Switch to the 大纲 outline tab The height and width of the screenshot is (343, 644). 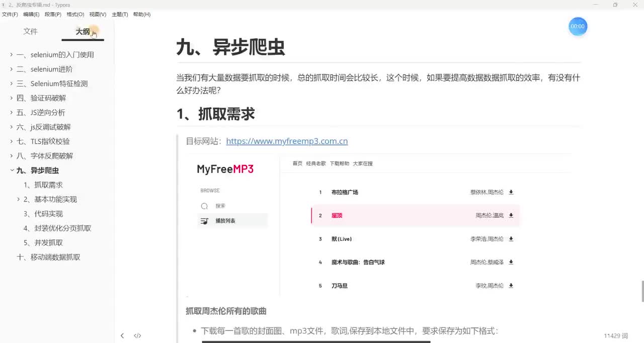pyautogui.click(x=83, y=31)
